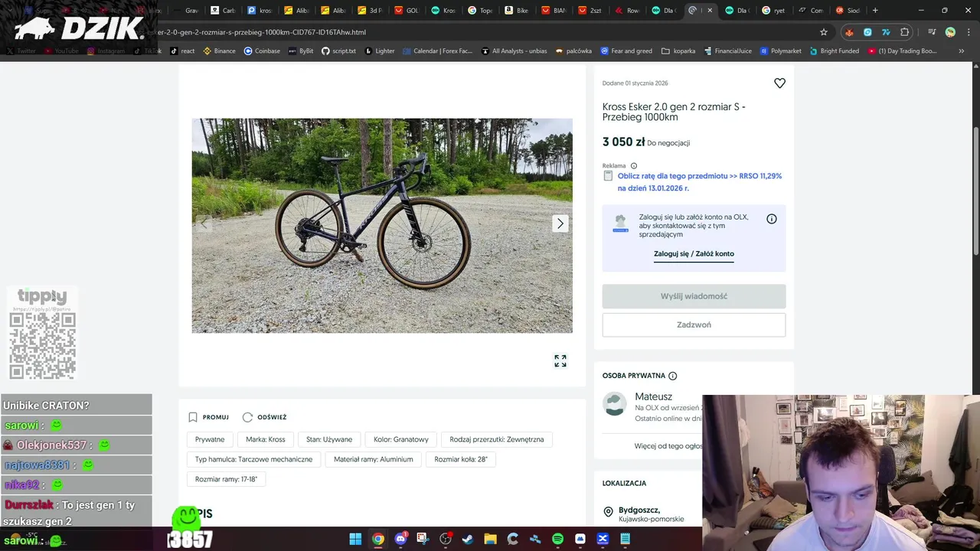Screen dimensions: 980x551
Task: Open the bike photo in fullscreen gallery
Action: 560,360
